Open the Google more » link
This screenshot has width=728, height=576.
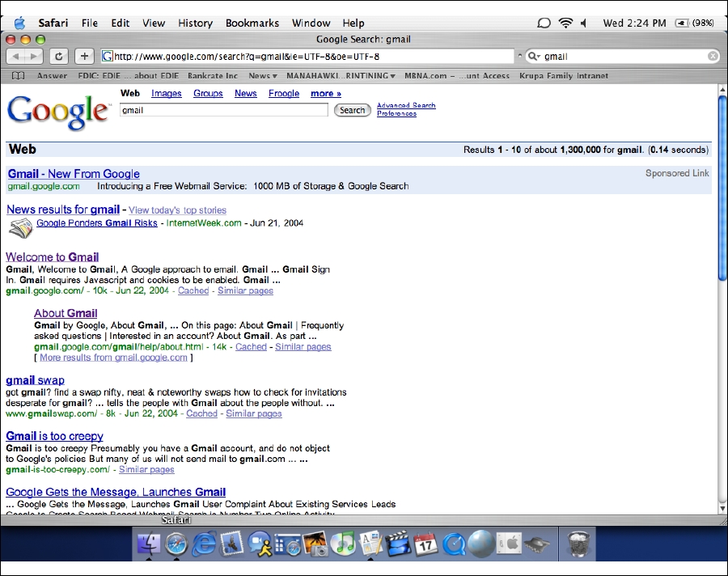pyautogui.click(x=326, y=93)
